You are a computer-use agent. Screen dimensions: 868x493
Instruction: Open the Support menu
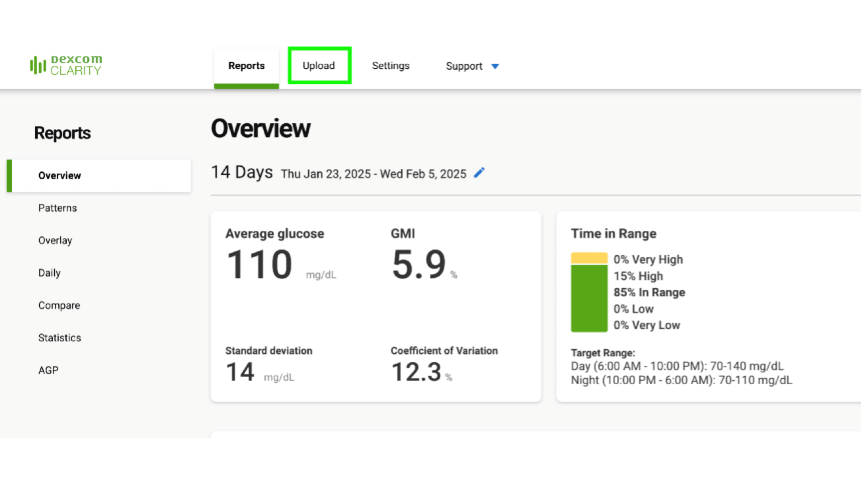[464, 66]
